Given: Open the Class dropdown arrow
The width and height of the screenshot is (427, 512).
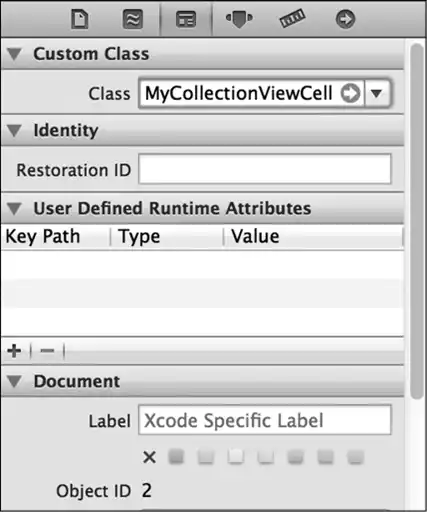Looking at the screenshot, I should point(377,93).
